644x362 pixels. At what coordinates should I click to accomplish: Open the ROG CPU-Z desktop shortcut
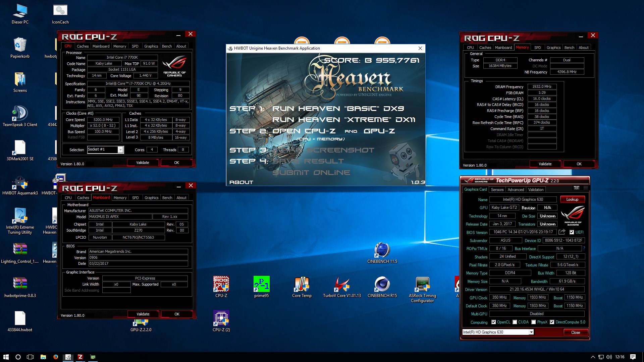pyautogui.click(x=221, y=287)
